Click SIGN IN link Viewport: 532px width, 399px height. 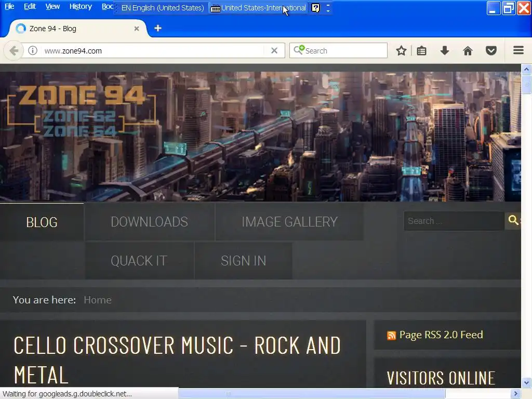pyautogui.click(x=243, y=261)
